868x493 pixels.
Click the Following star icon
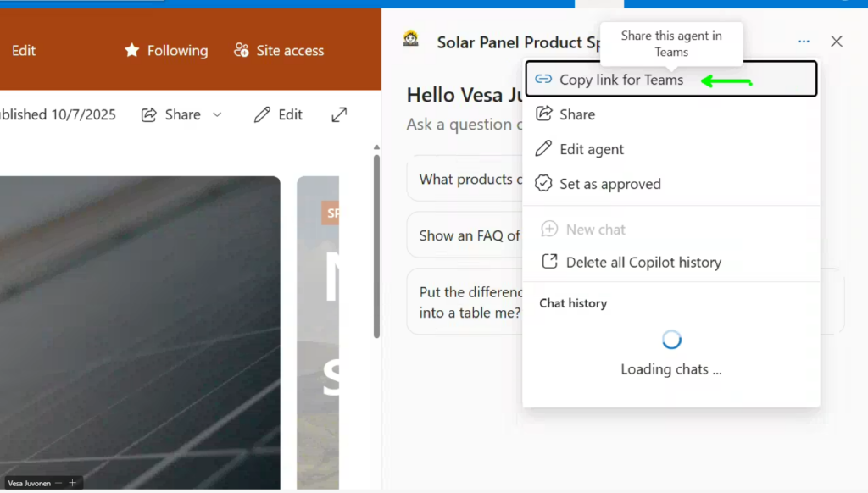[x=132, y=51]
